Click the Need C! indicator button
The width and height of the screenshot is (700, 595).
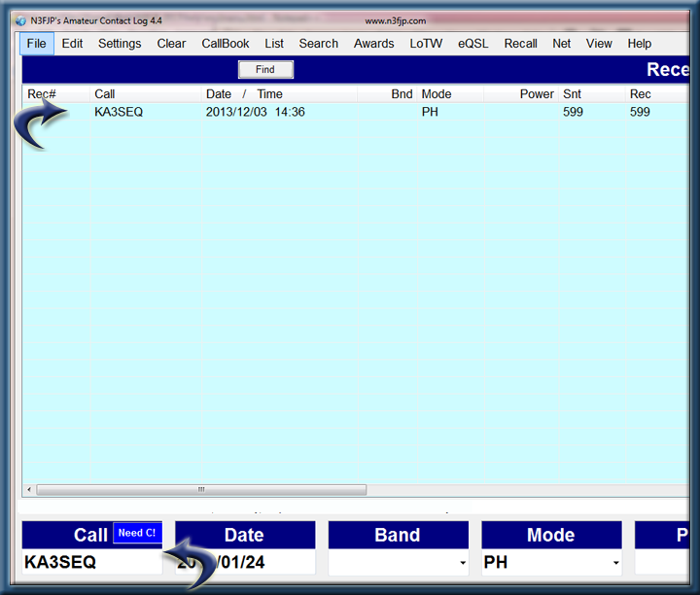tap(136, 533)
